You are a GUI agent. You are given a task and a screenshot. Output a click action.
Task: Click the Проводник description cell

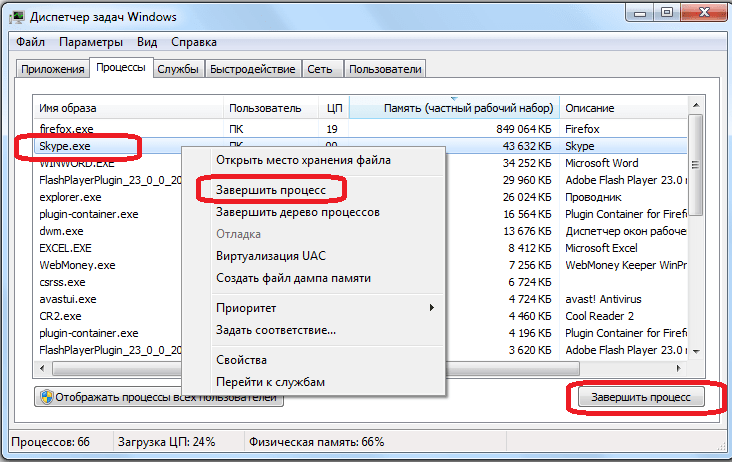point(593,197)
